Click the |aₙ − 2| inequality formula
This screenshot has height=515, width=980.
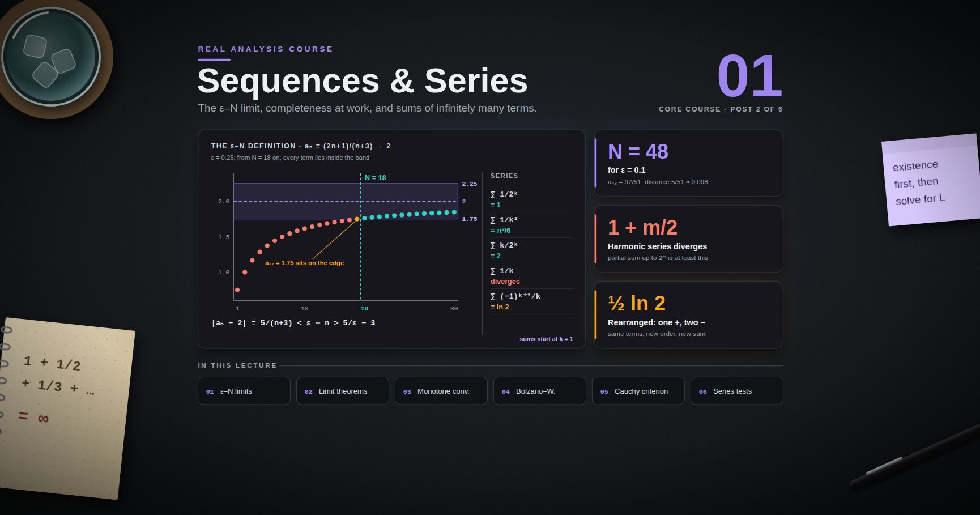293,323
